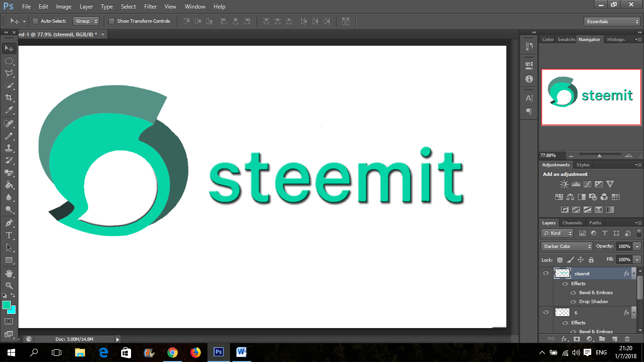Switch to the Paths tab

click(x=595, y=223)
